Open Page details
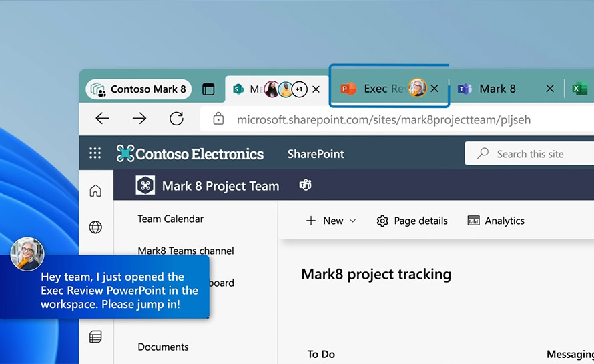This screenshot has width=594, height=364. click(412, 221)
